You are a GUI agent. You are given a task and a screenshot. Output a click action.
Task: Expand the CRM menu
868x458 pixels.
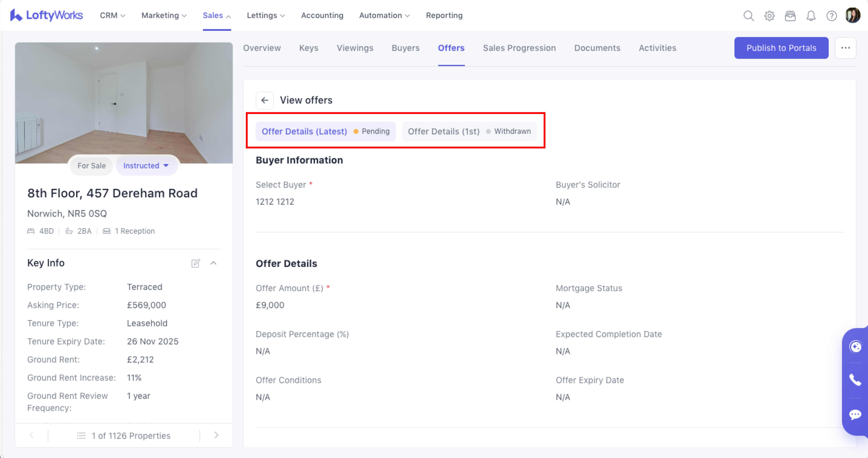click(112, 16)
